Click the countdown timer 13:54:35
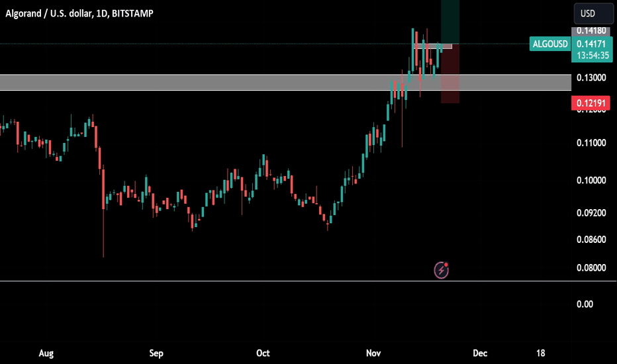The image size is (617, 364). 592,56
